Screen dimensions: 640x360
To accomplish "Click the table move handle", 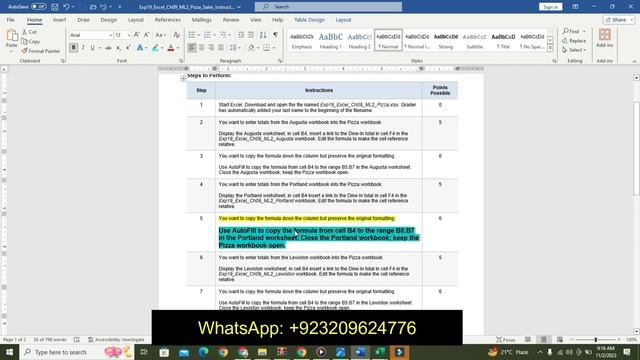I will [x=183, y=78].
